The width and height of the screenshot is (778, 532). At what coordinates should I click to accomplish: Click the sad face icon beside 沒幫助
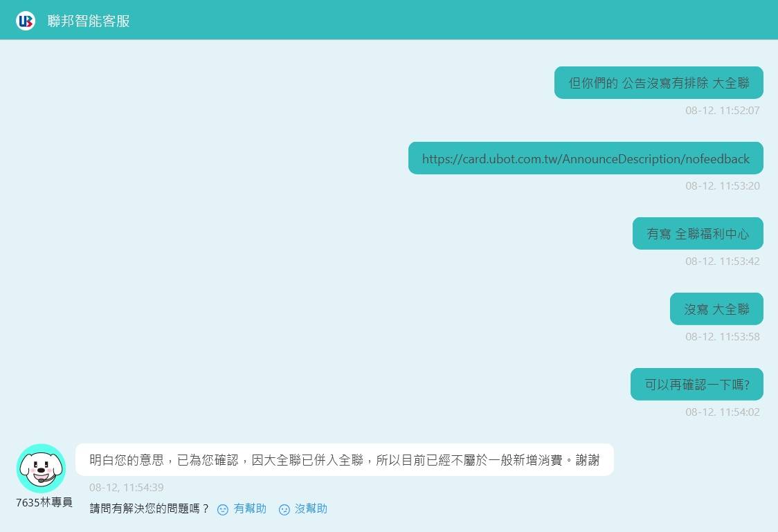[284, 509]
